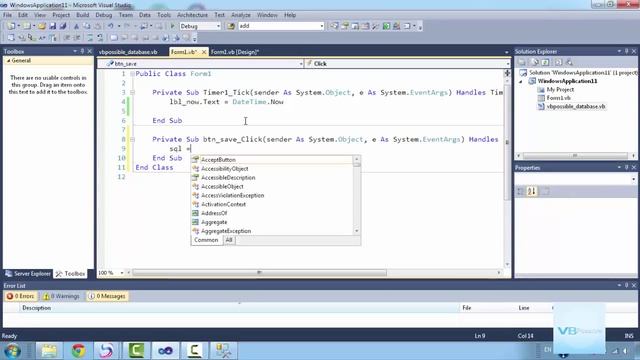
Task: Toggle auto-hide pin on Error List panel
Action: point(627,285)
